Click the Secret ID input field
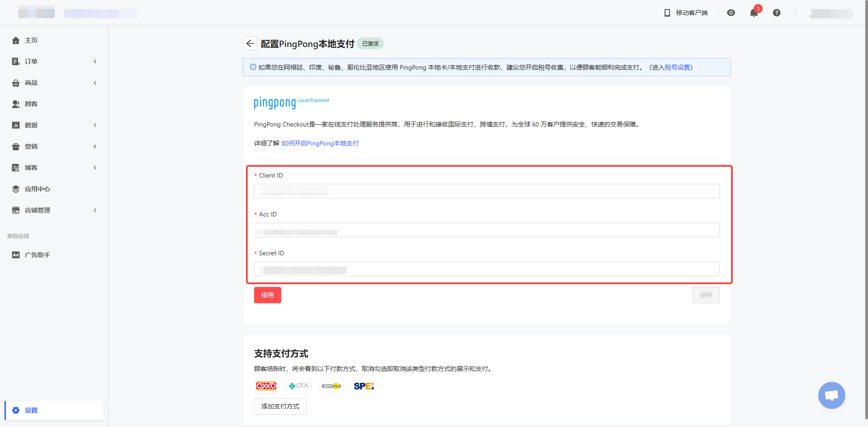The height and width of the screenshot is (427, 868). click(x=487, y=269)
